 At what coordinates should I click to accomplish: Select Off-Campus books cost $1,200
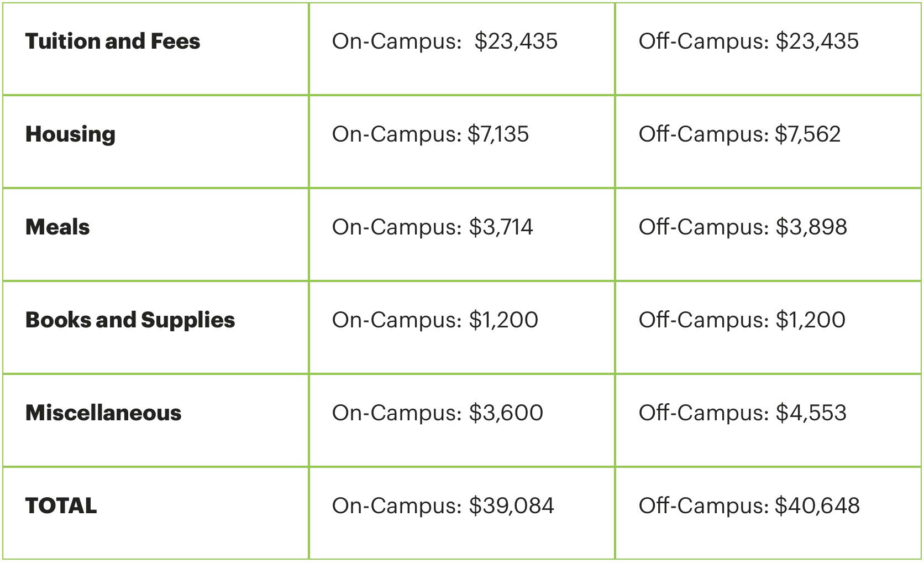[742, 320]
